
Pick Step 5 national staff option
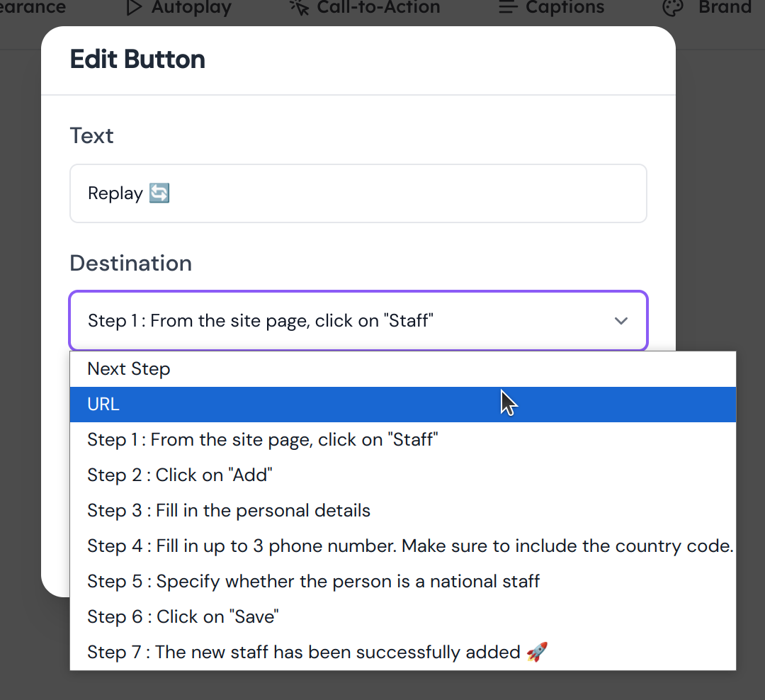click(x=313, y=582)
